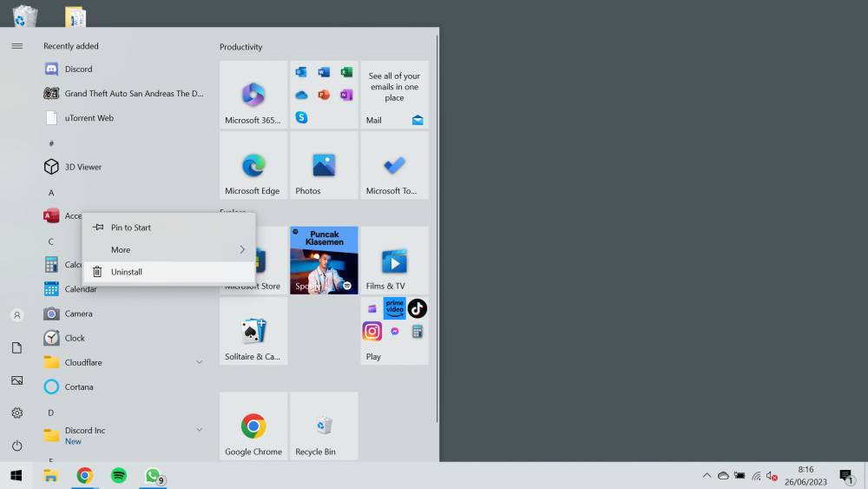868x489 pixels.
Task: Open Spotify on the taskbar
Action: coord(119,476)
